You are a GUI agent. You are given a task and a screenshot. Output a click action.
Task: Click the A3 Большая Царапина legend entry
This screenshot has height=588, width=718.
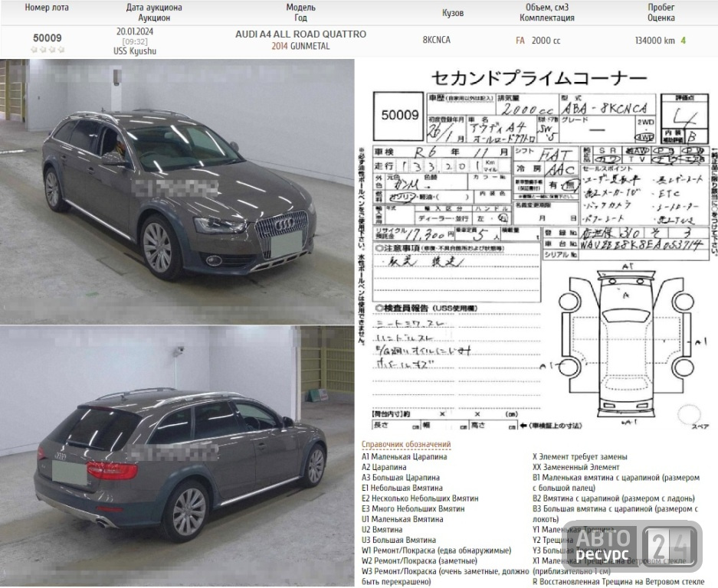401,478
